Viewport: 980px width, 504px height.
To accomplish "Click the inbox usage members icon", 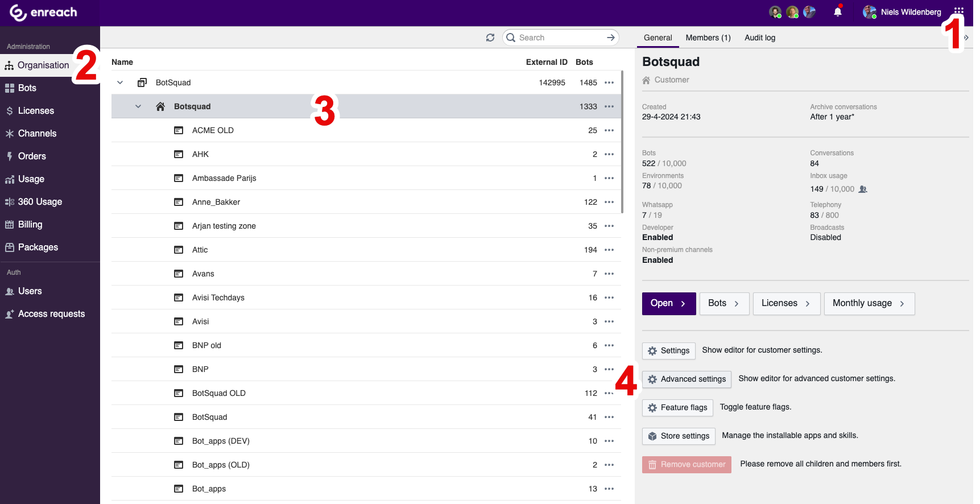I will [863, 189].
